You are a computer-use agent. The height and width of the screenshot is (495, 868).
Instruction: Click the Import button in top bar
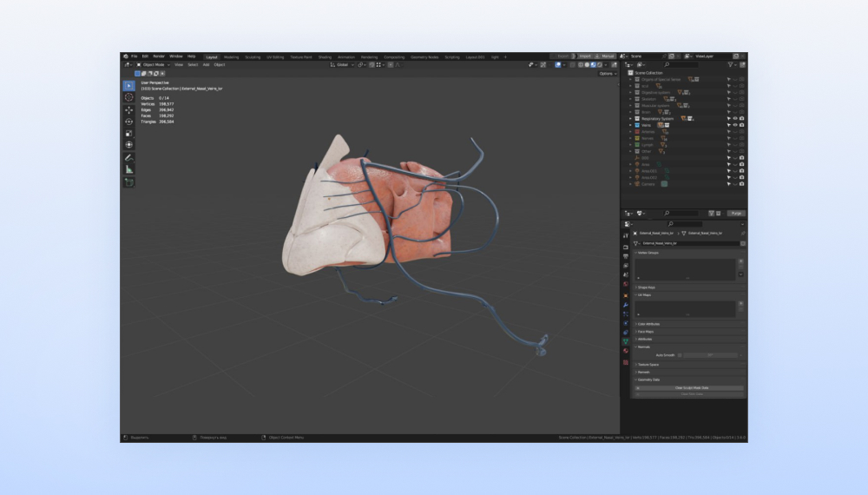(x=584, y=56)
